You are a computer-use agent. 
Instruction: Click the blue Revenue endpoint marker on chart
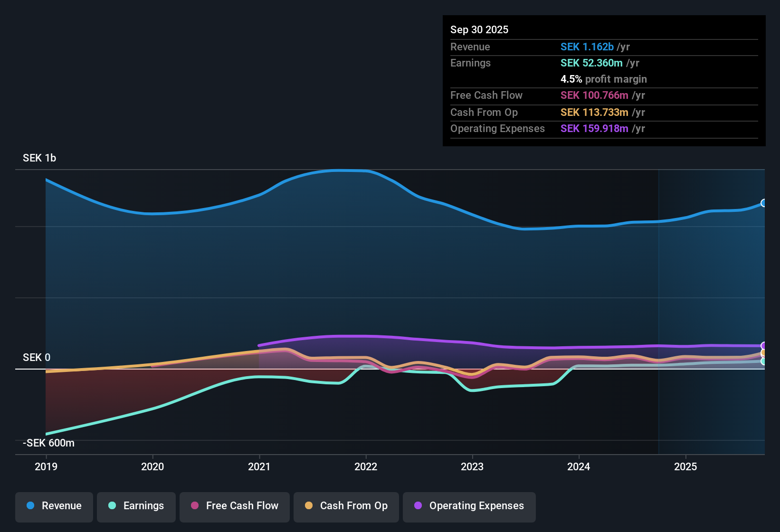coord(764,203)
